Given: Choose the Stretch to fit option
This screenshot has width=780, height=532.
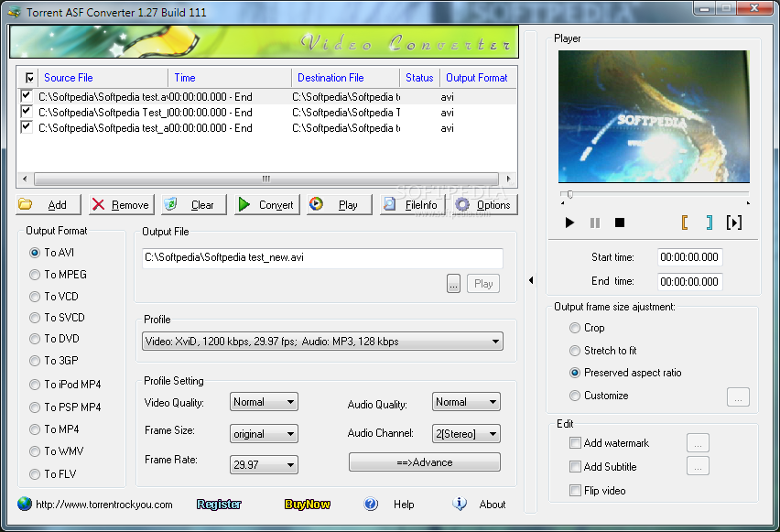Looking at the screenshot, I should click(575, 351).
